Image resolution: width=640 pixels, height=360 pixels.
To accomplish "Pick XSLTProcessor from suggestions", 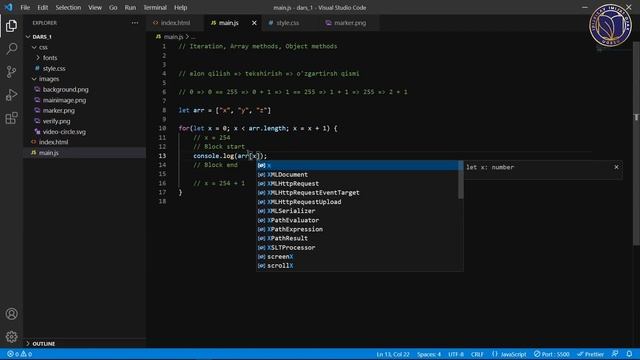I will pyautogui.click(x=357, y=247).
